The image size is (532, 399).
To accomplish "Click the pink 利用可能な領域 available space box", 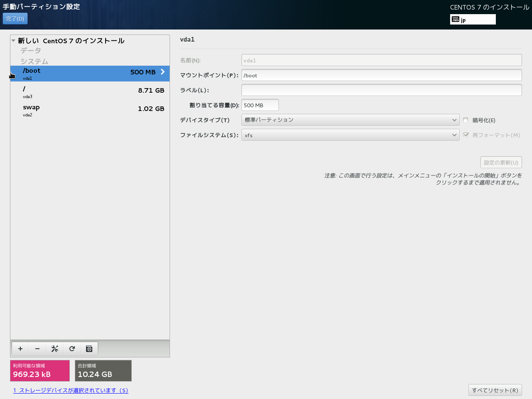I will (x=40, y=371).
